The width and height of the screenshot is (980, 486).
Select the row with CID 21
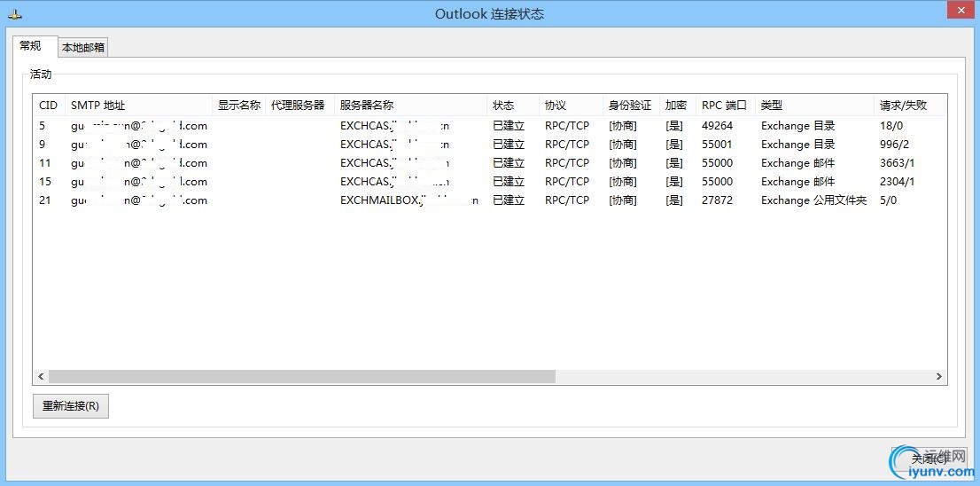[x=490, y=200]
